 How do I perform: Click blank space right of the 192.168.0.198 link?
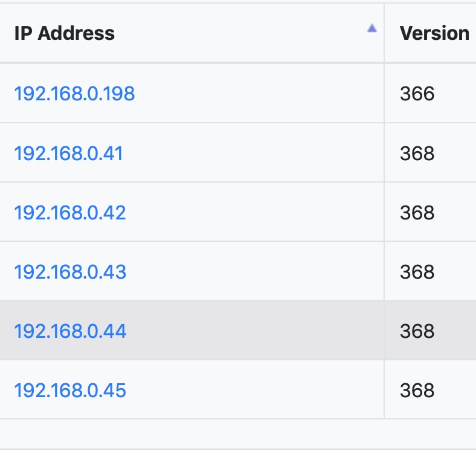pos(260,94)
